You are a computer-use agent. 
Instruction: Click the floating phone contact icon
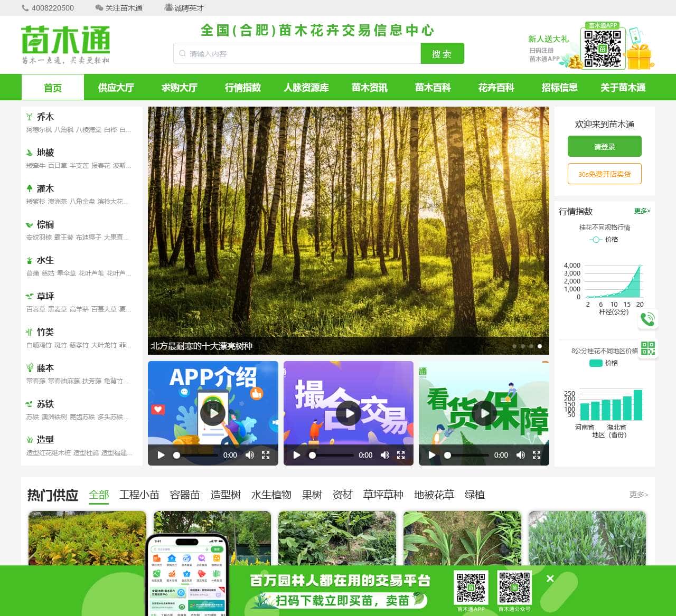647,319
